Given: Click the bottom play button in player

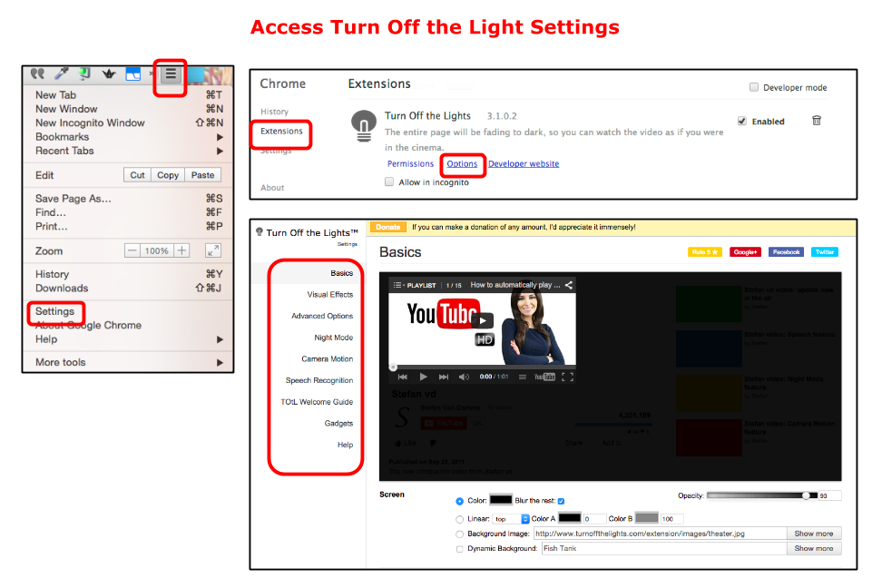Looking at the screenshot, I should (423, 377).
